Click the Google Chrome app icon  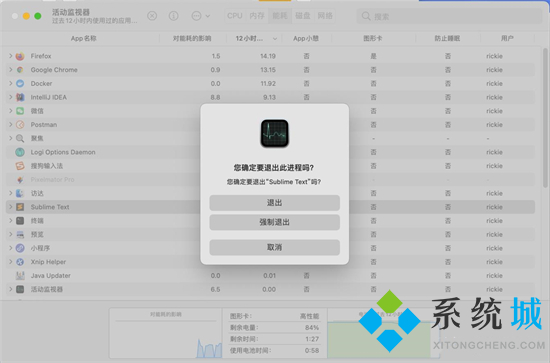coord(20,69)
